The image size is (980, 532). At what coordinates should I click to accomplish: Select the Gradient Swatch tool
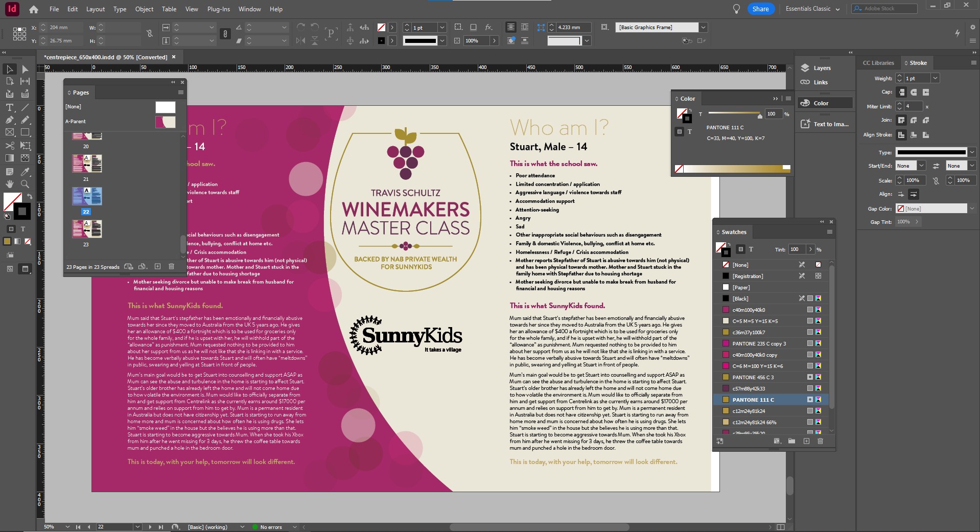[x=9, y=158]
